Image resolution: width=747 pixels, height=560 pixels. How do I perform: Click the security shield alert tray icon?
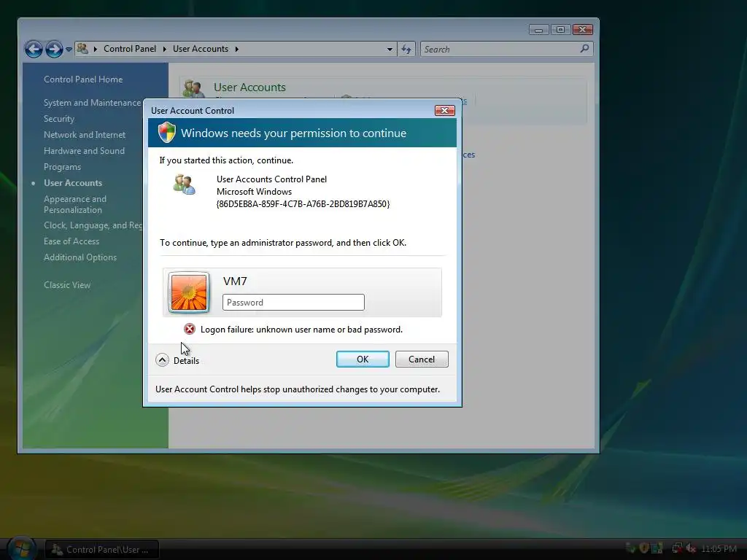(643, 548)
